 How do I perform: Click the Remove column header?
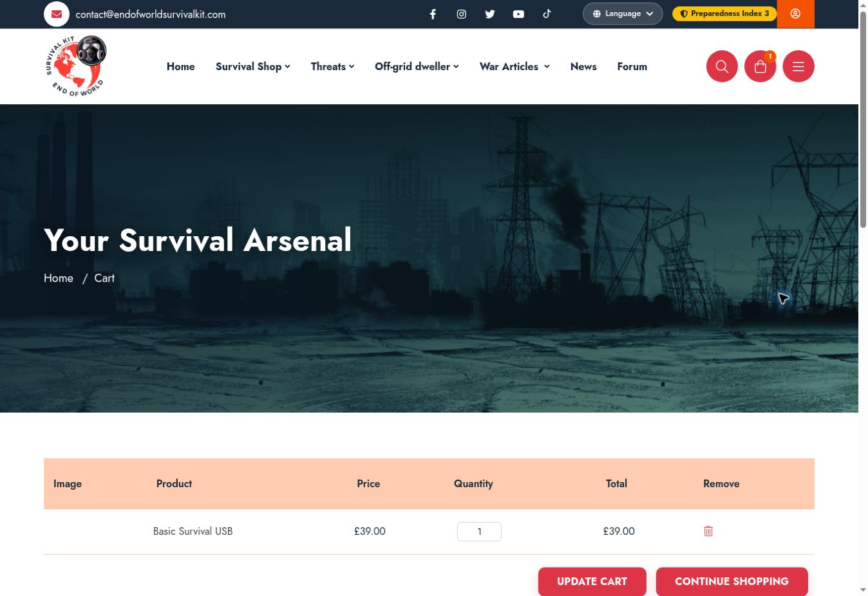click(721, 483)
